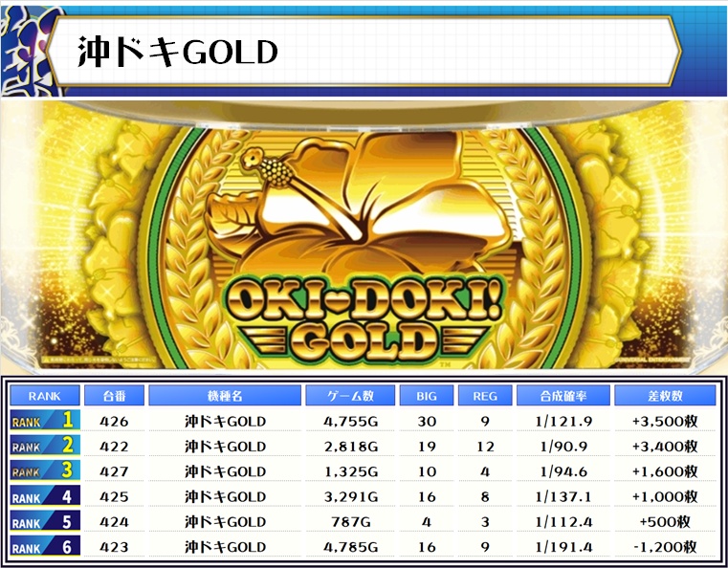Click BIG count 19 for machine 422

click(x=427, y=447)
